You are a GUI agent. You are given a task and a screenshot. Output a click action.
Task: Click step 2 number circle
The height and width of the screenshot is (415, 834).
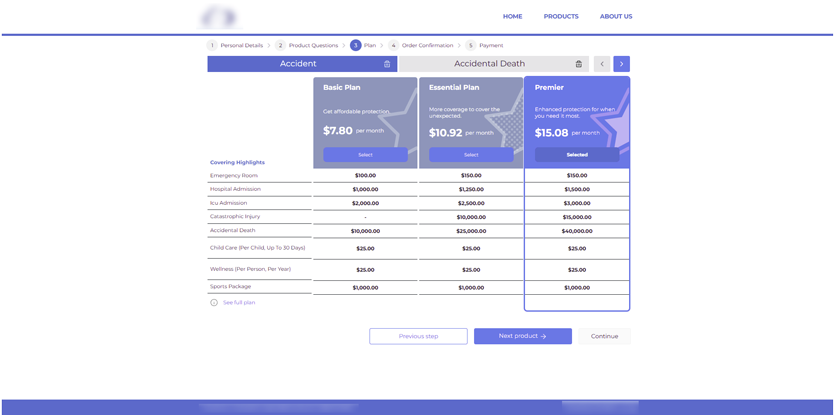coord(281,45)
